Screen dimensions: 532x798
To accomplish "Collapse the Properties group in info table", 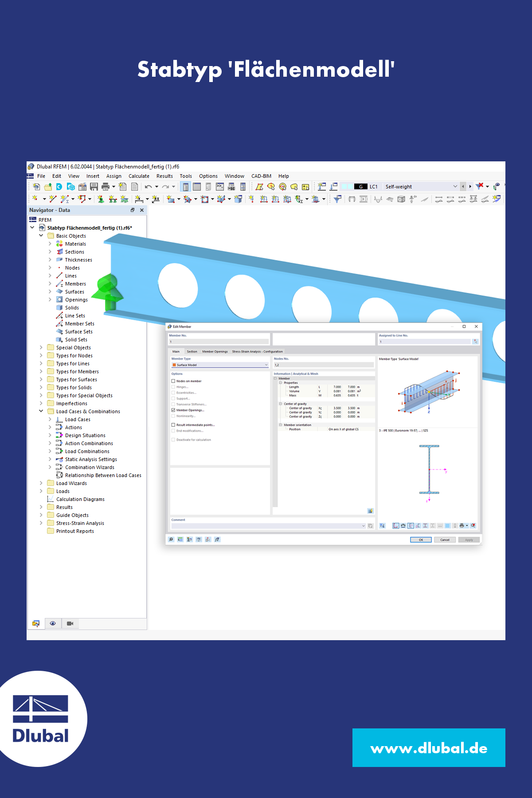I will [x=280, y=383].
